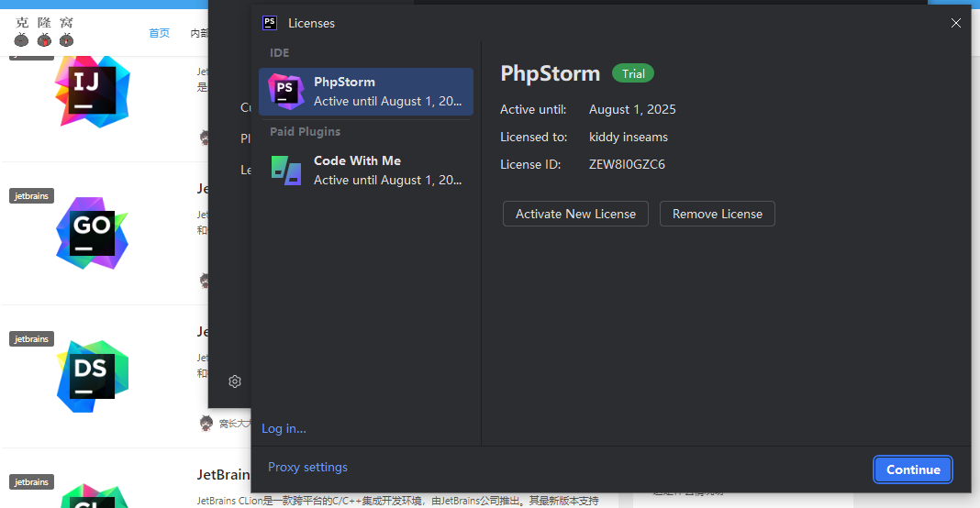Select Code With Me paid plugin entry
This screenshot has width=980, height=508.
(x=365, y=170)
